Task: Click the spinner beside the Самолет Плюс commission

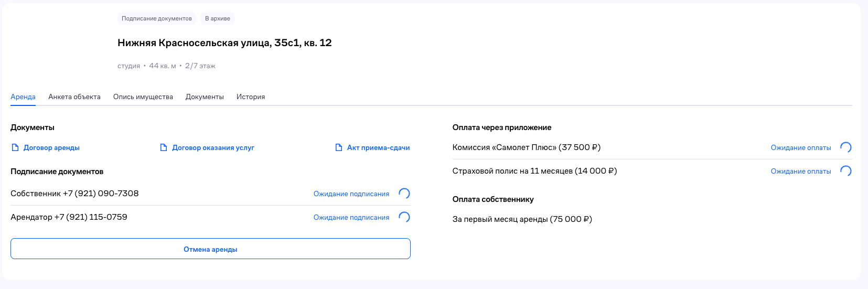Action: (846, 147)
